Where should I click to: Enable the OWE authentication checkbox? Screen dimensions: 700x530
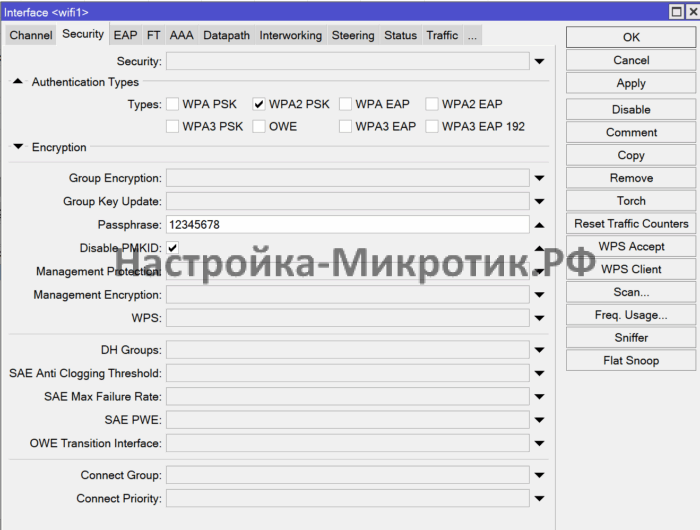point(259,127)
